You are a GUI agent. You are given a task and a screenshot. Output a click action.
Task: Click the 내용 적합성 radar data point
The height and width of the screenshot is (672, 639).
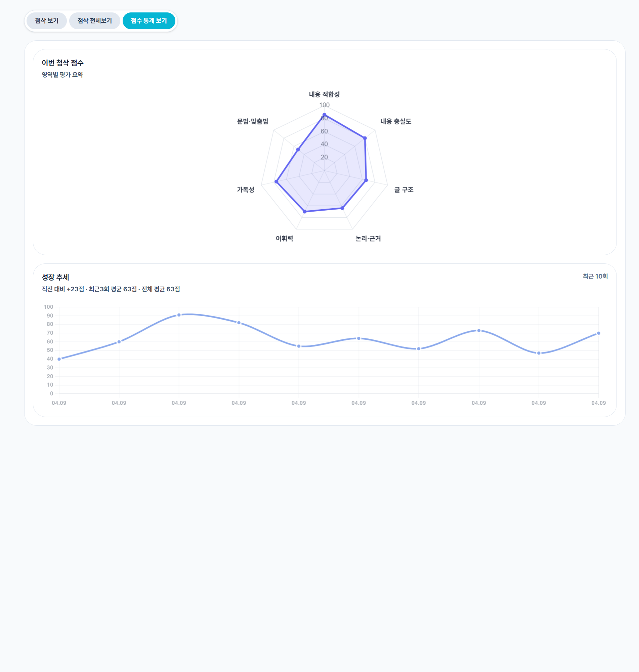tap(324, 115)
